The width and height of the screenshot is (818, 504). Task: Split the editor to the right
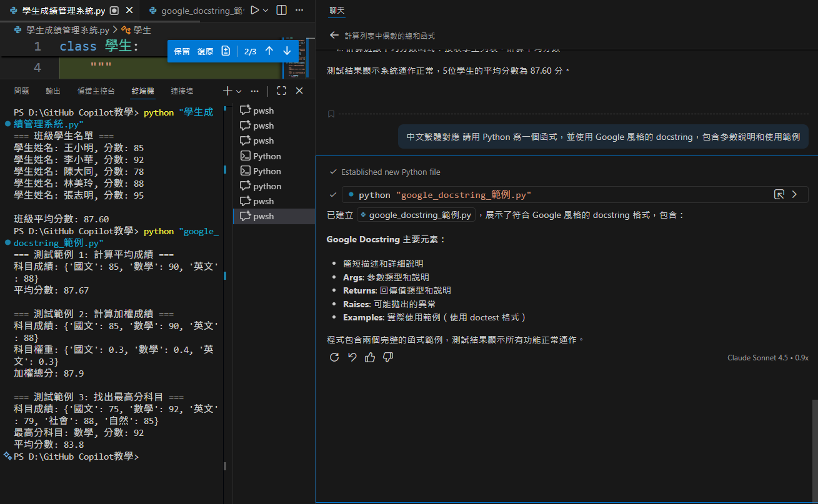pos(282,11)
